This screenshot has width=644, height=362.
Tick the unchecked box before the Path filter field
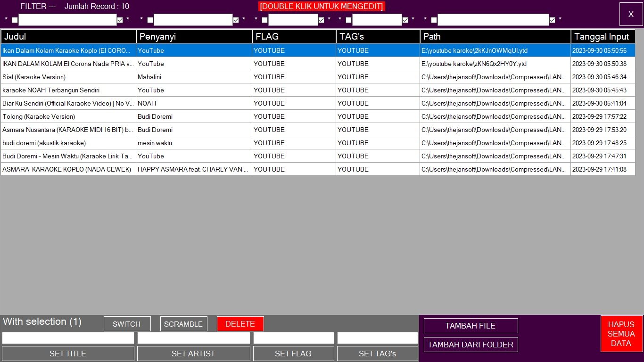[x=434, y=20]
